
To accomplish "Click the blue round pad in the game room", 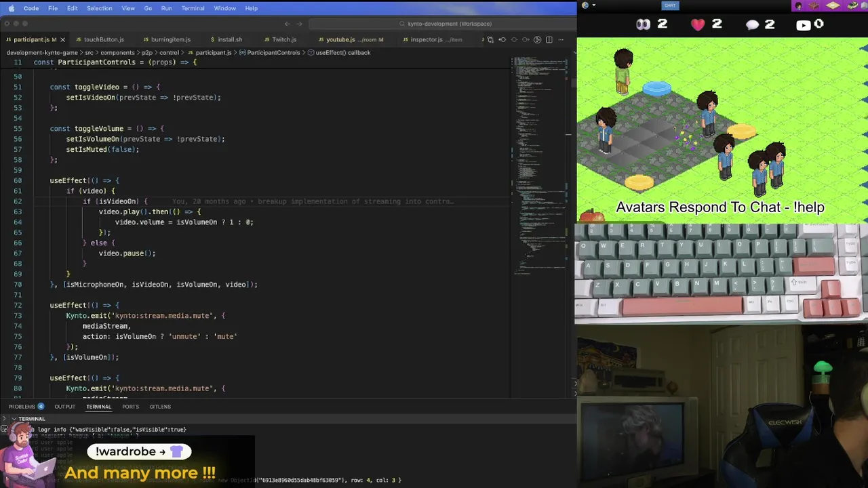I will click(656, 88).
